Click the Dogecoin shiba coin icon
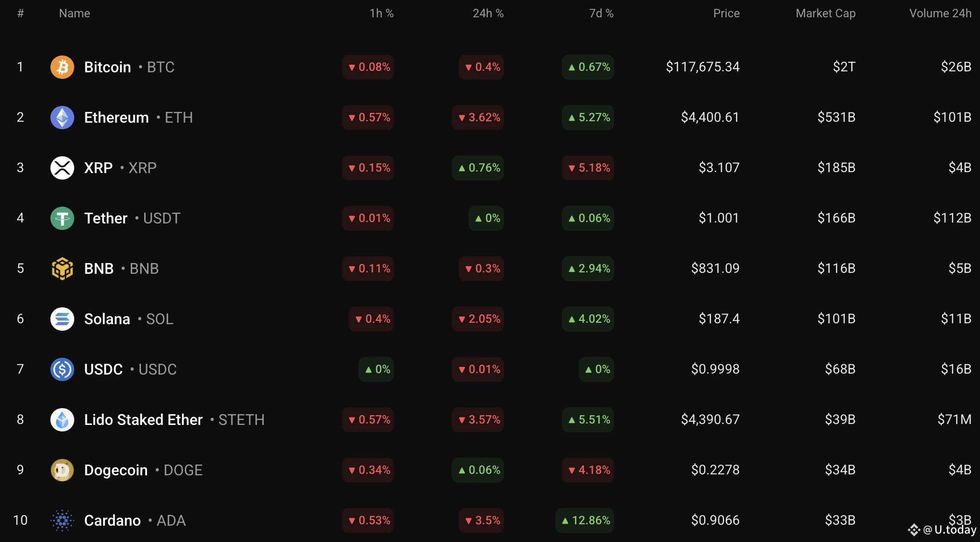 coord(62,470)
